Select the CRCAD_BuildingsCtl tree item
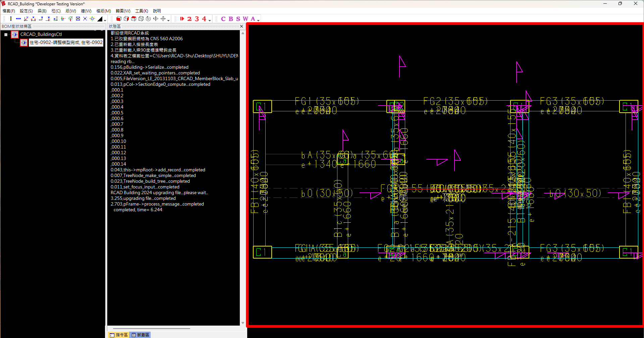Screen dimensions: 644x338 (41, 34)
